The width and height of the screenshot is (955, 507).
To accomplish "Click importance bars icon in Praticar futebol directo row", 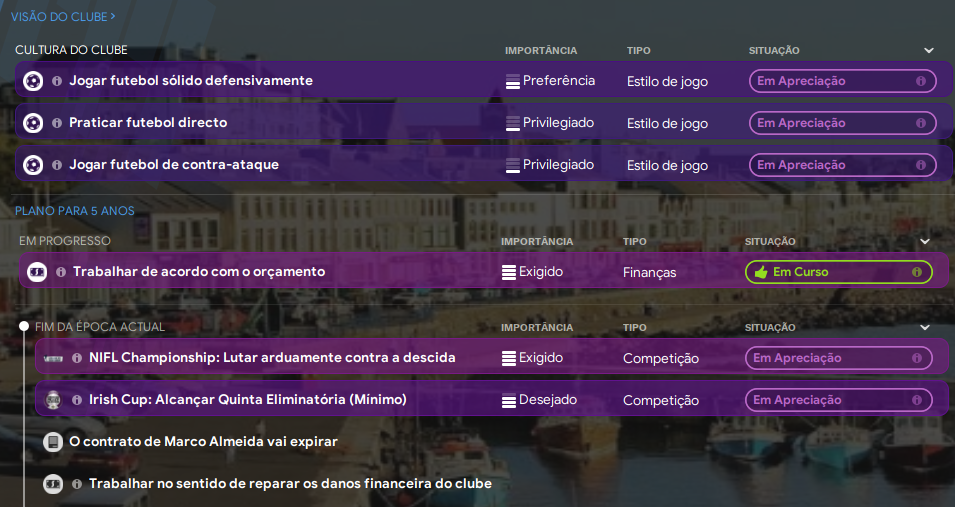I will tap(513, 123).
